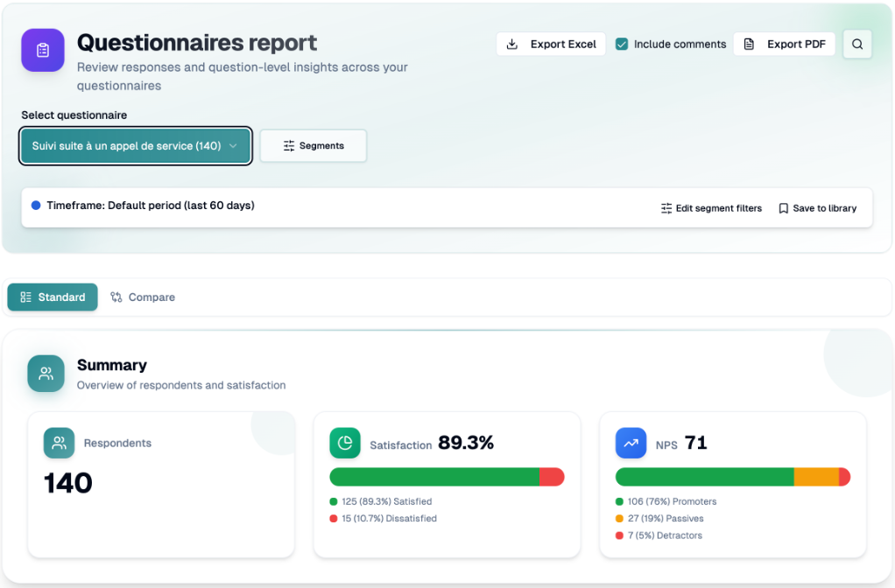Click the Satisfaction green bar segment

pyautogui.click(x=434, y=477)
